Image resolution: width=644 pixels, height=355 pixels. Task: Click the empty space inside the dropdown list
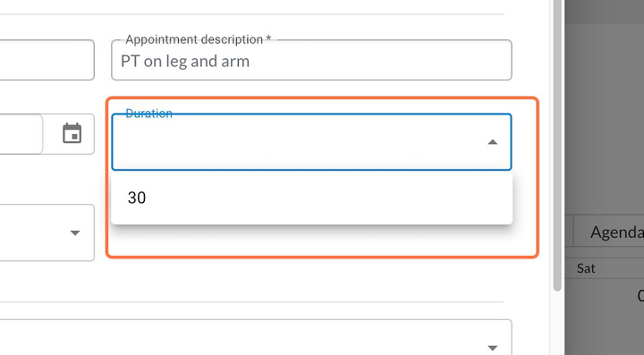(x=328, y=198)
